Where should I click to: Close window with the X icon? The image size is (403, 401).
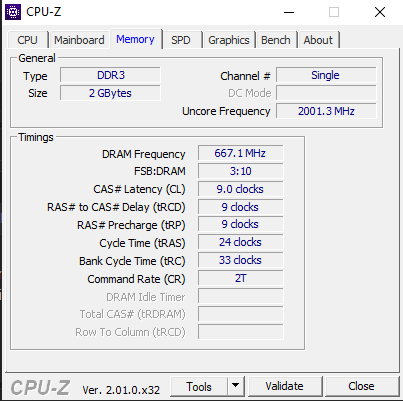pyautogui.click(x=380, y=12)
